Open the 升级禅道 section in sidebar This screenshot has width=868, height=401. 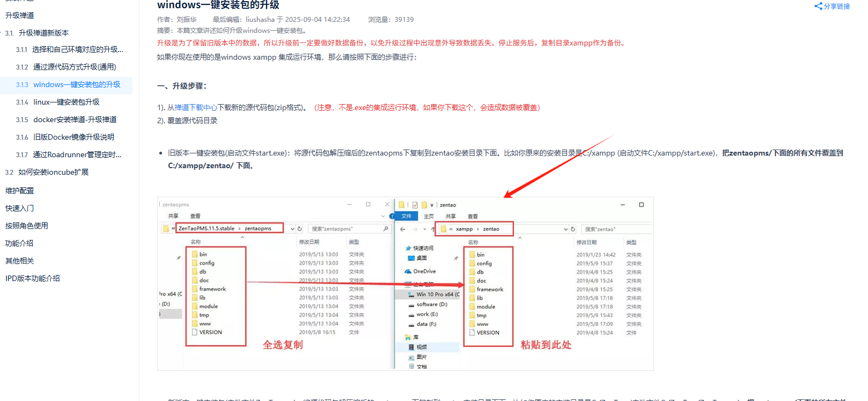pyautogui.click(x=20, y=15)
